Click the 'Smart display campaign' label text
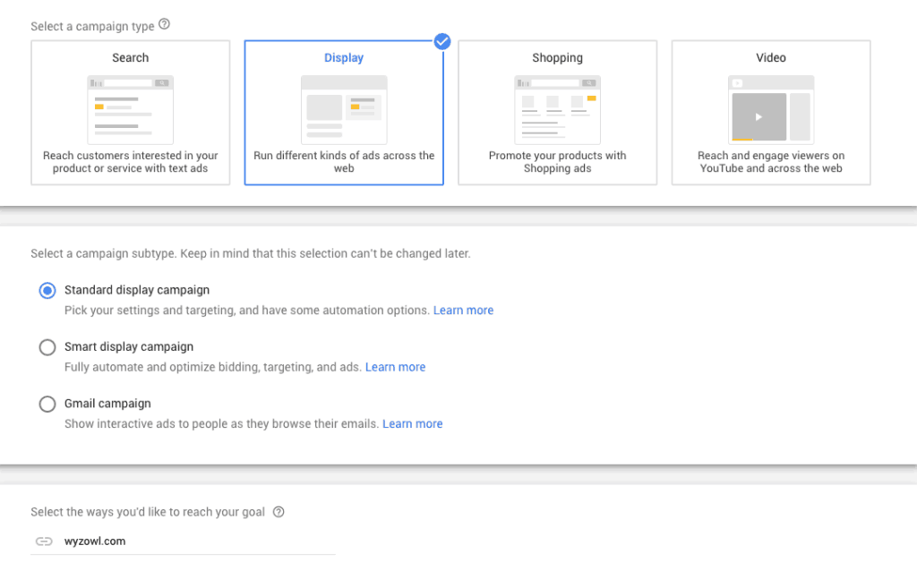This screenshot has height=588, width=917. click(129, 346)
